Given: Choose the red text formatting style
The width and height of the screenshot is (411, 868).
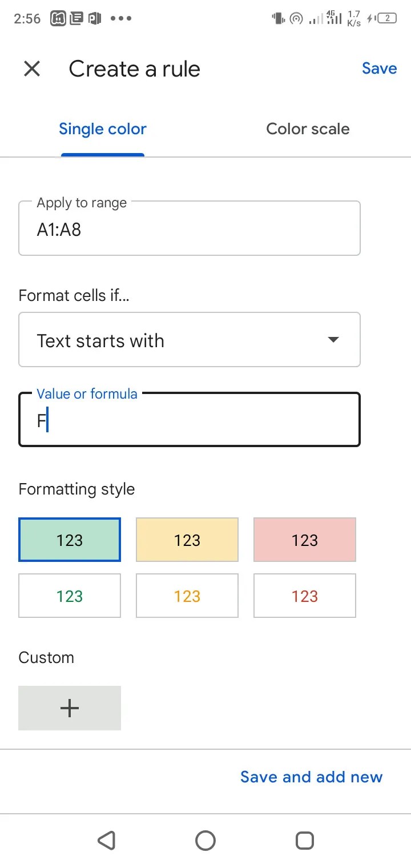Looking at the screenshot, I should click(x=305, y=596).
